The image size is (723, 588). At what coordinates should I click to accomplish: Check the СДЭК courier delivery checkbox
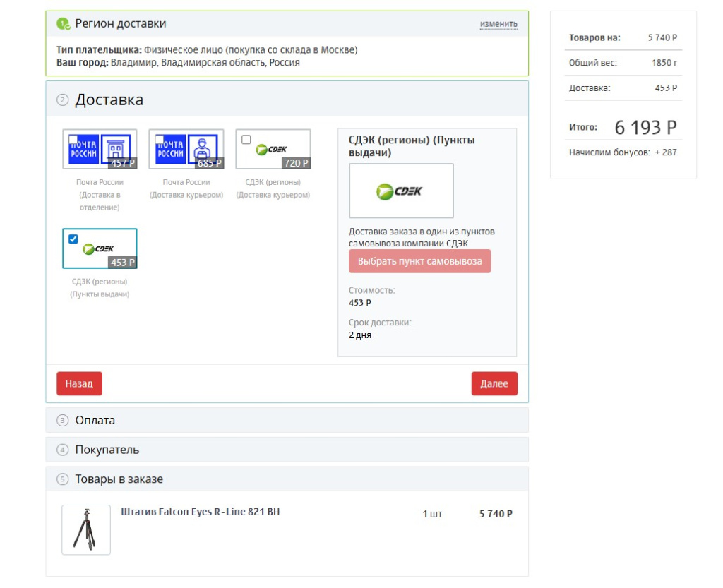point(246,140)
